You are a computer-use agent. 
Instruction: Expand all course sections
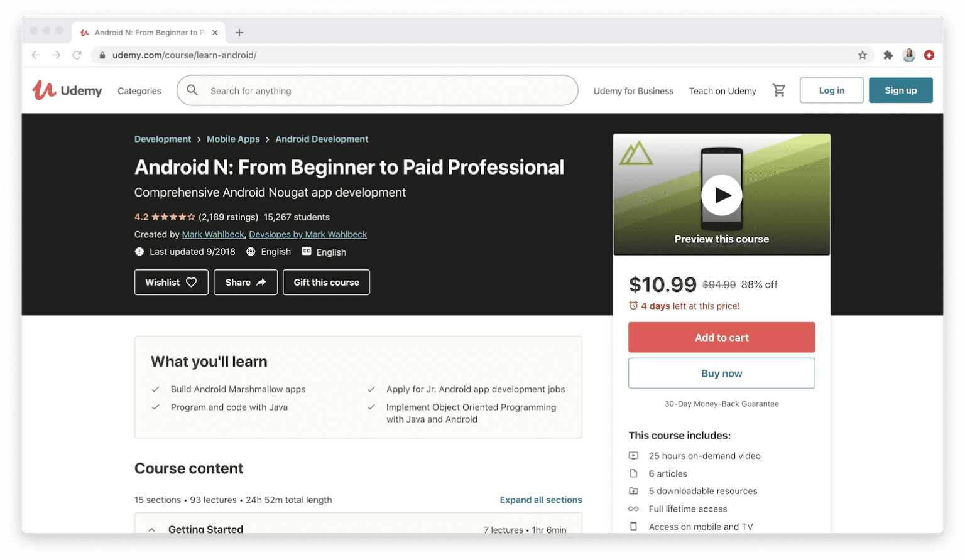pyautogui.click(x=540, y=499)
